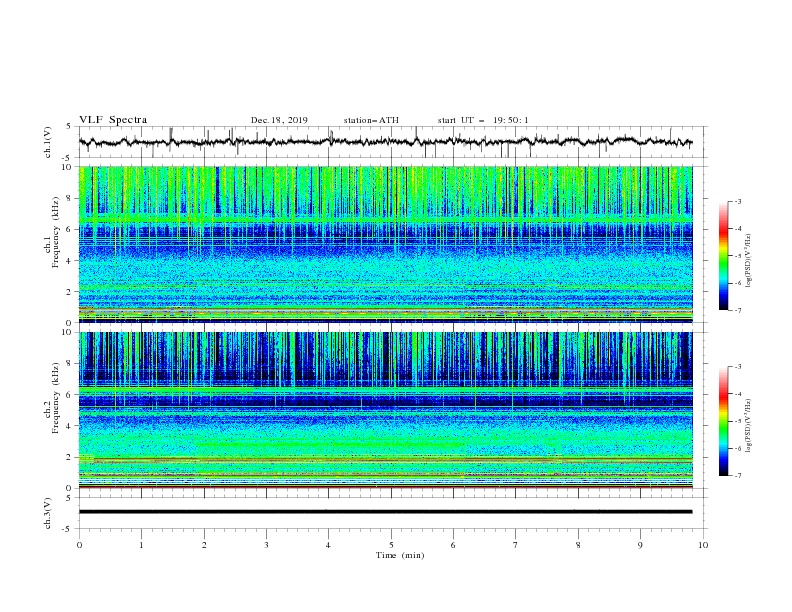Click time axis tick label "8"
The width and height of the screenshot is (792, 612).
pos(578,545)
